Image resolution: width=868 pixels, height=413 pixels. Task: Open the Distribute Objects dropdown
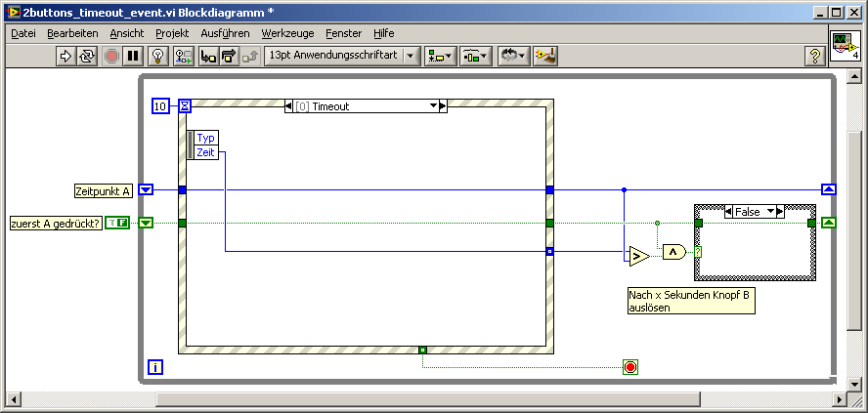click(x=475, y=56)
